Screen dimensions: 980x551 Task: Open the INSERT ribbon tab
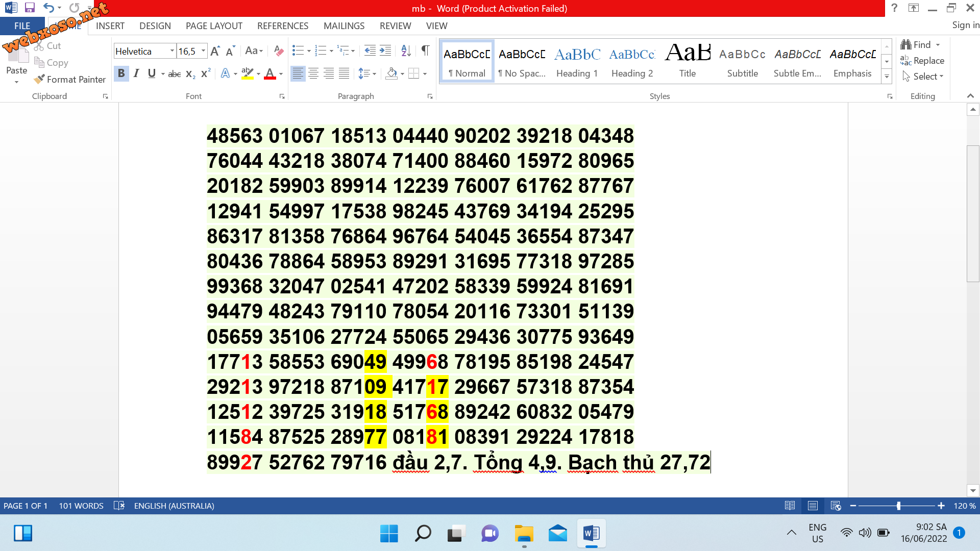tap(110, 26)
